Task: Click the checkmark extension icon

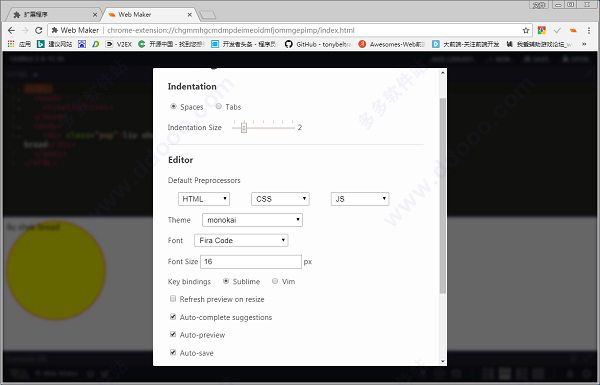Action: click(557, 30)
